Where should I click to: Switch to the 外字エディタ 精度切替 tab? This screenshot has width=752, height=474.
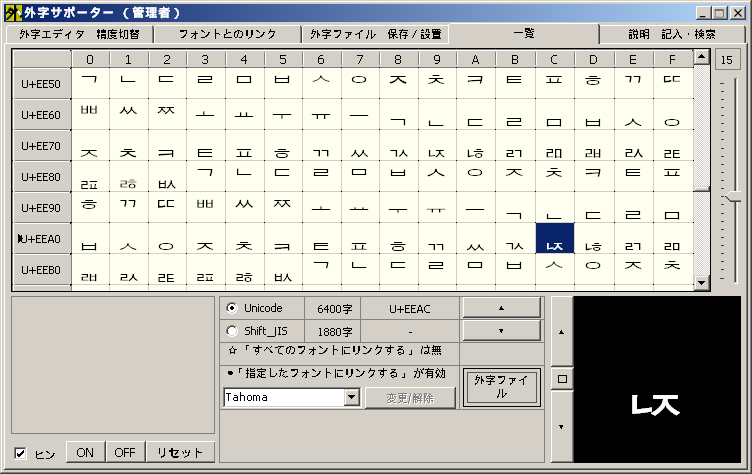pos(80,35)
